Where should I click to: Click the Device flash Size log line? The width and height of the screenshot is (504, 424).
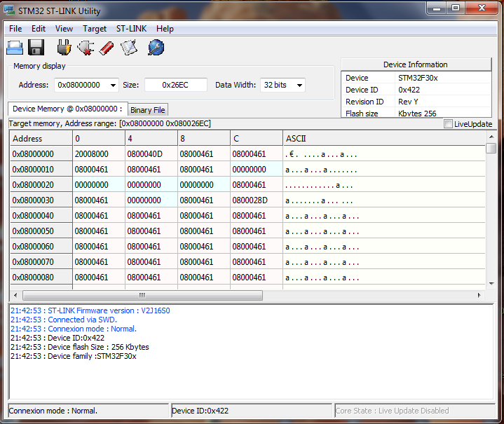(80, 347)
